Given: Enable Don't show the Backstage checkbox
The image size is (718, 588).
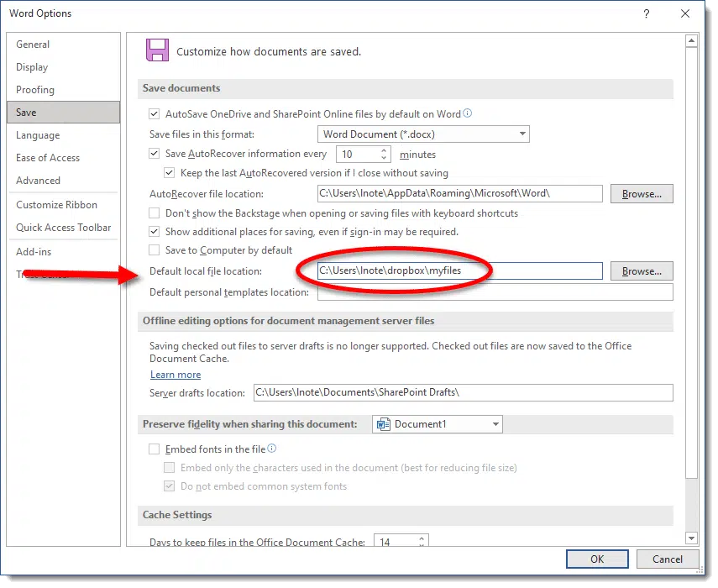Looking at the screenshot, I should [155, 213].
